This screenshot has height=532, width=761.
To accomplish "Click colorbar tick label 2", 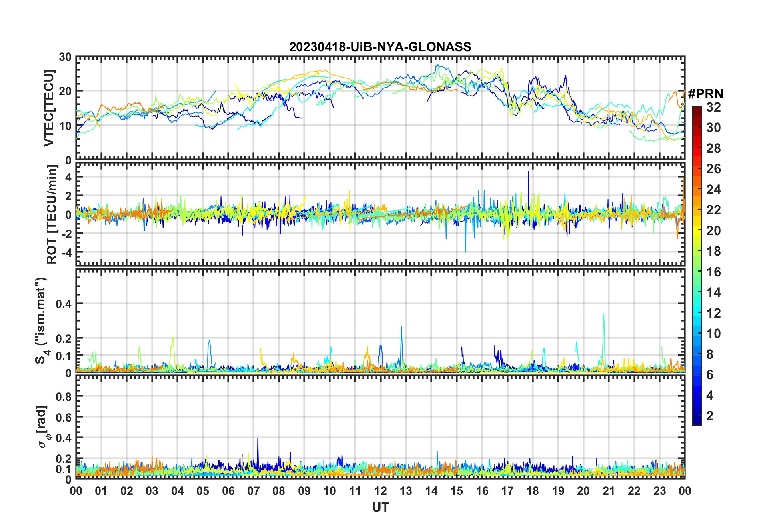I will [710, 416].
